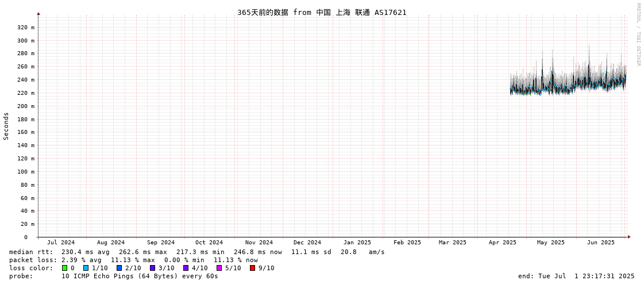
Task: Click the 180 m y-axis label
Action: tap(25, 119)
